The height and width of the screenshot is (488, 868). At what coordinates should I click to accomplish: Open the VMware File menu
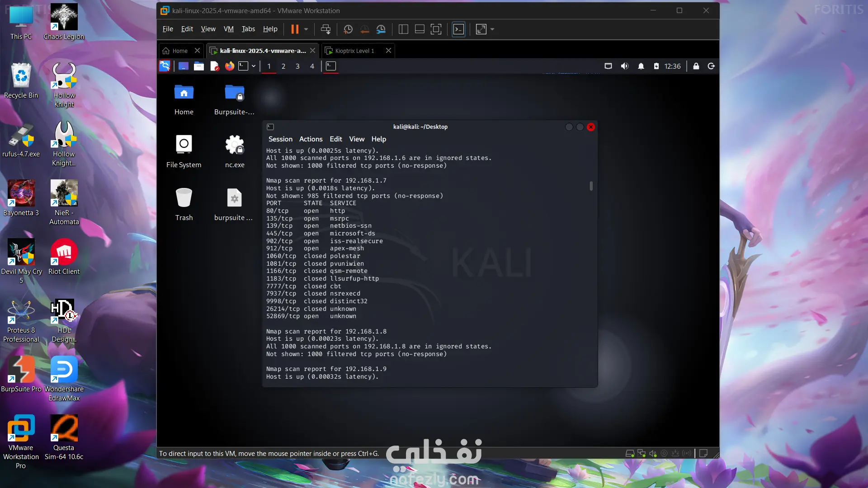(x=168, y=29)
